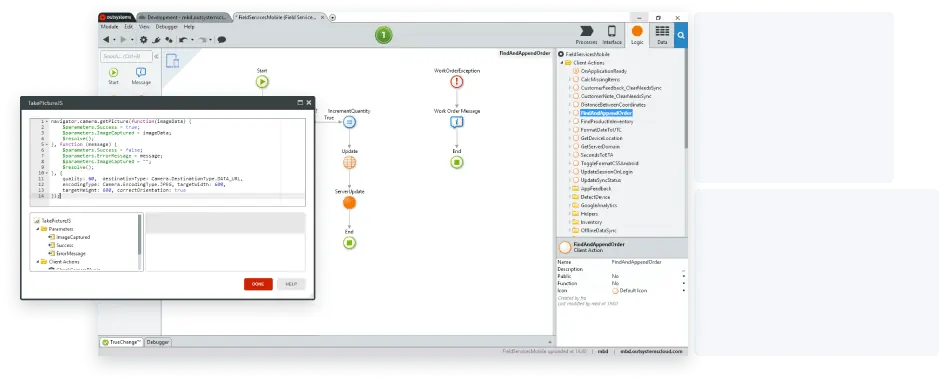Close the FieldServicesMobile tab
The height and width of the screenshot is (381, 939).
click(323, 17)
